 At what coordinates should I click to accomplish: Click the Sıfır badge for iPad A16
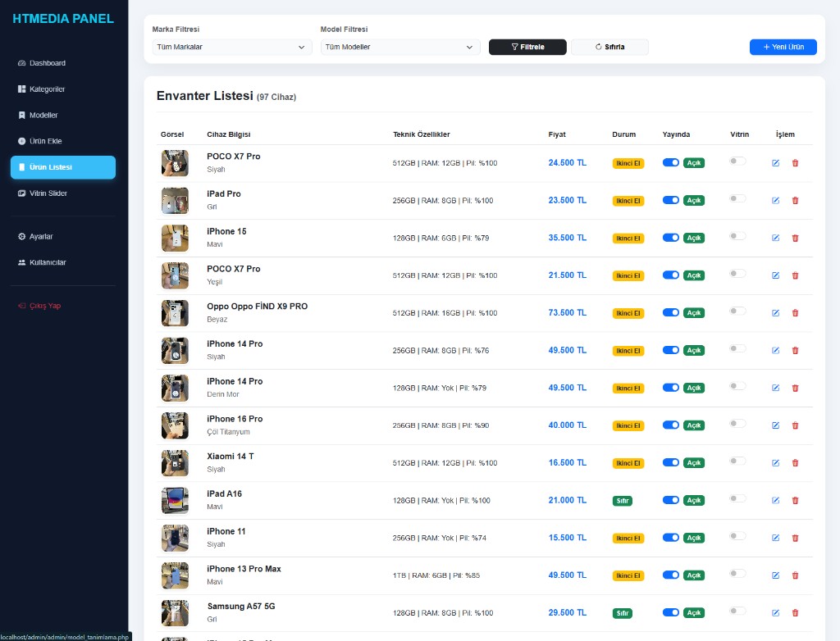pos(623,501)
